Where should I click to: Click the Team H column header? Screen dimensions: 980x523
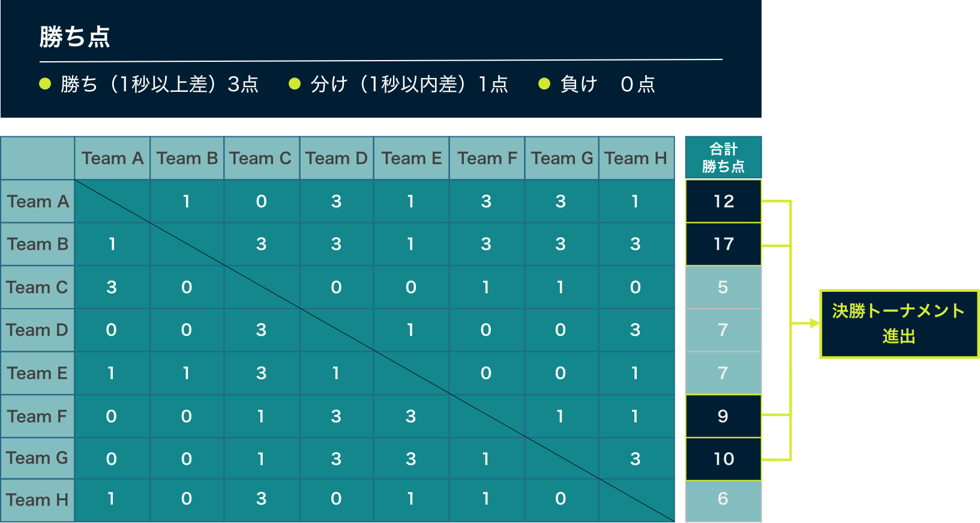coord(636,159)
